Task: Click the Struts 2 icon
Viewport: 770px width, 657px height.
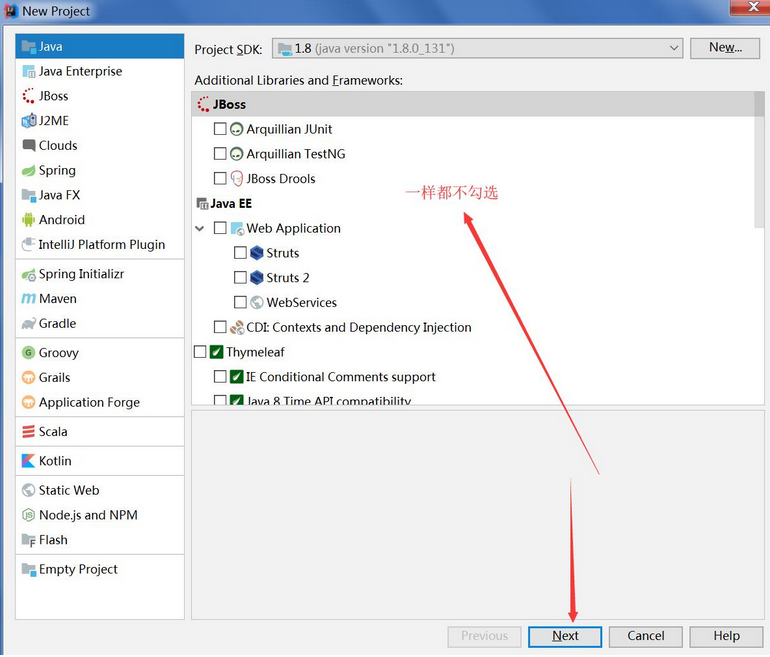Action: 257,278
